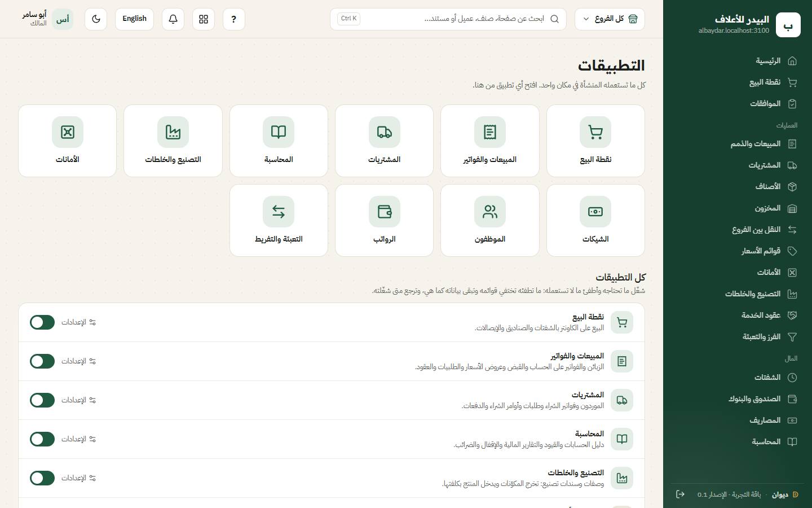Open الإعدادات for المشتريات row
812x508 pixels.
[78, 400]
